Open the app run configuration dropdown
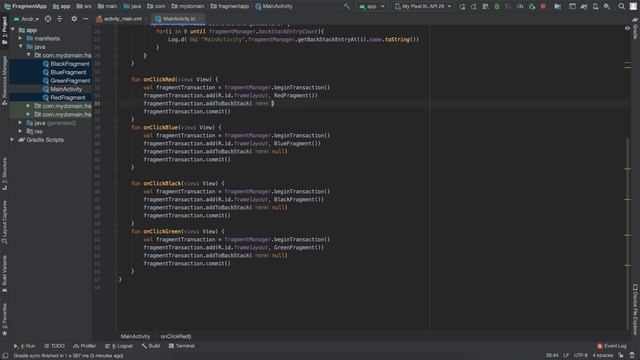Image resolution: width=640 pixels, height=360 pixels. [x=371, y=7]
